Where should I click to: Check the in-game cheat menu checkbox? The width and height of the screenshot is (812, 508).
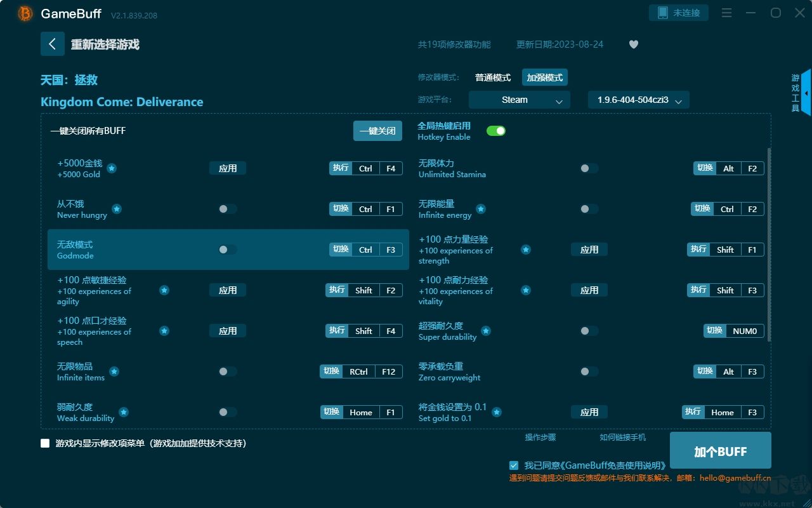(45, 443)
